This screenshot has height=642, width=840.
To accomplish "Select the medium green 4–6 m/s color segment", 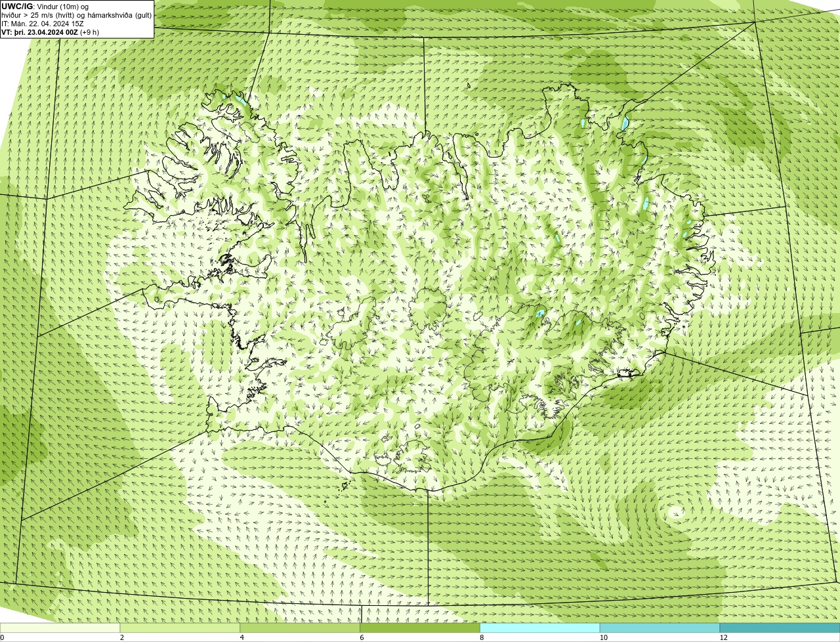I will click(301, 628).
